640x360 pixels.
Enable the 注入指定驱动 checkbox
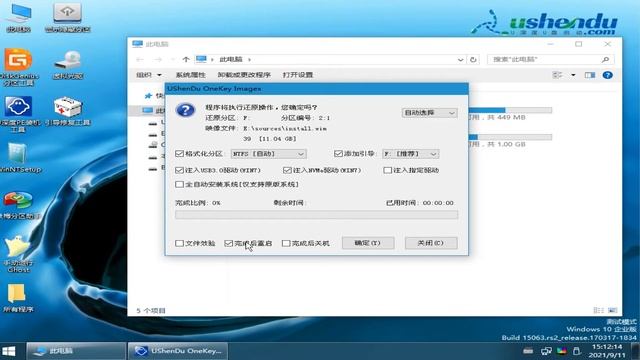pos(387,170)
